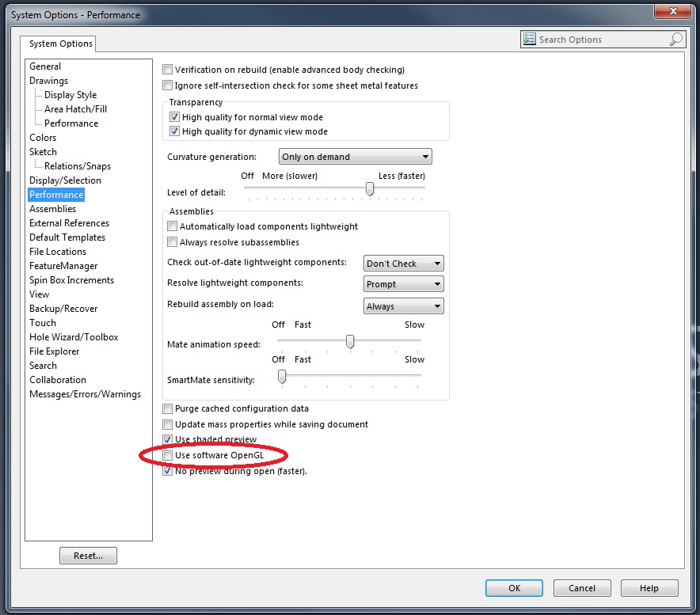700x615 pixels.
Task: Click the SmartMate sensitivity slider handle
Action: [x=282, y=376]
